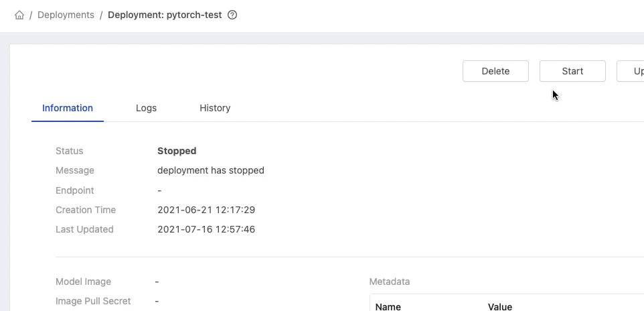The width and height of the screenshot is (644, 311).
Task: Click the Name column header
Action: (388, 307)
